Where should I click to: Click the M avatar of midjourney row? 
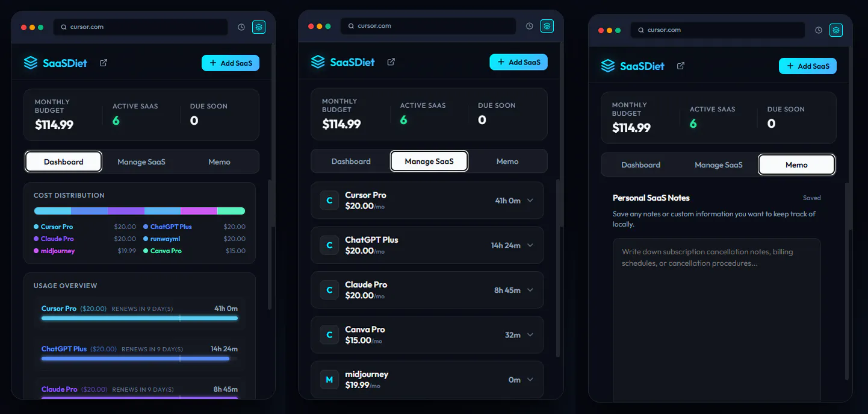coord(329,380)
